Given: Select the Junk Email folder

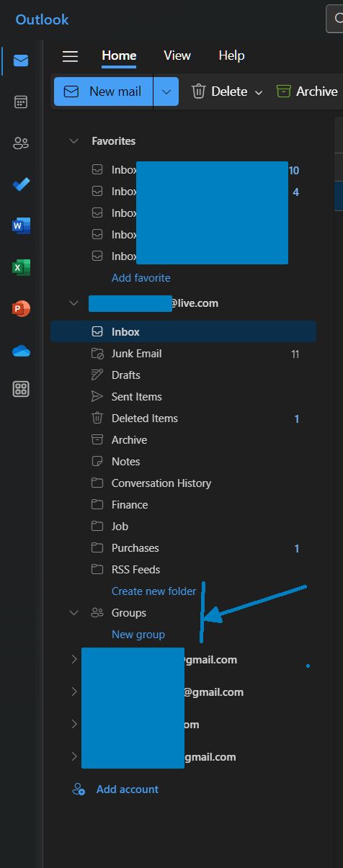Looking at the screenshot, I should pos(183,354).
